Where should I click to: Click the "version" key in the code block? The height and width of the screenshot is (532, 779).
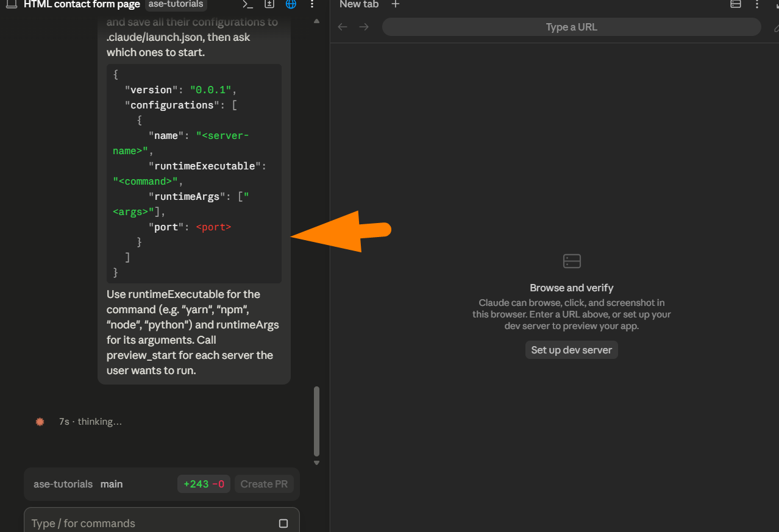[152, 90]
